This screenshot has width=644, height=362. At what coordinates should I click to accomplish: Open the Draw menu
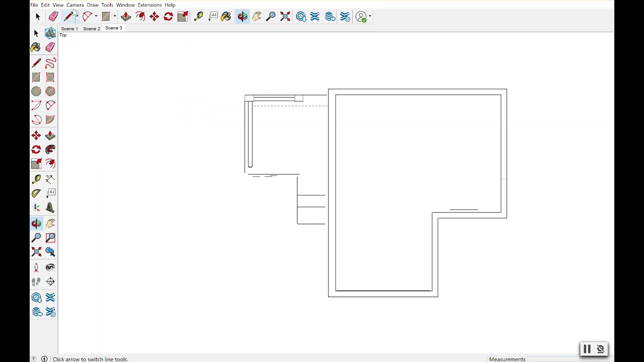(93, 5)
